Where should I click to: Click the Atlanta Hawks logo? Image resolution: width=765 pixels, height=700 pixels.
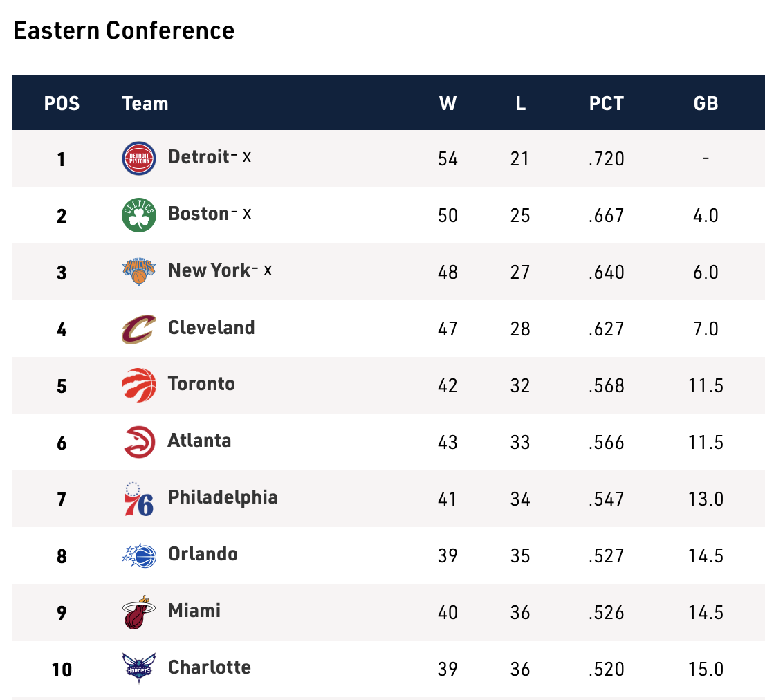tap(139, 442)
